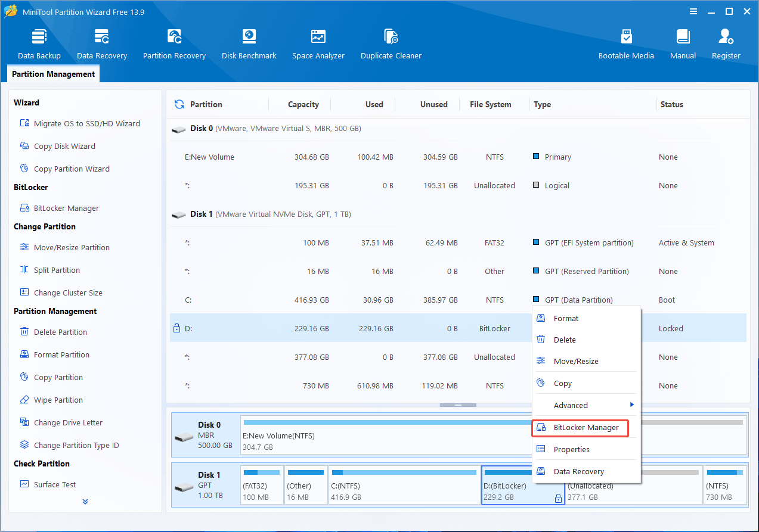Open BitLocker Manager in the sidebar
The image size is (759, 532).
[60, 208]
